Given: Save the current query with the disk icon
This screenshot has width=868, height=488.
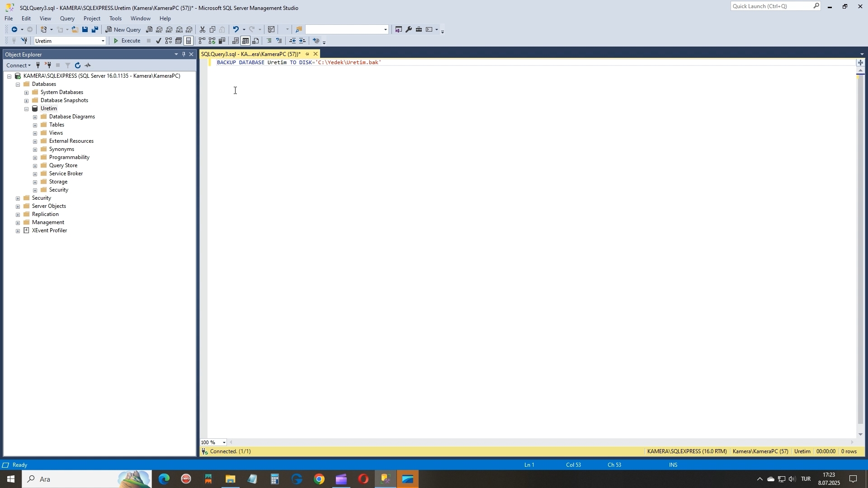Looking at the screenshot, I should point(85,30).
